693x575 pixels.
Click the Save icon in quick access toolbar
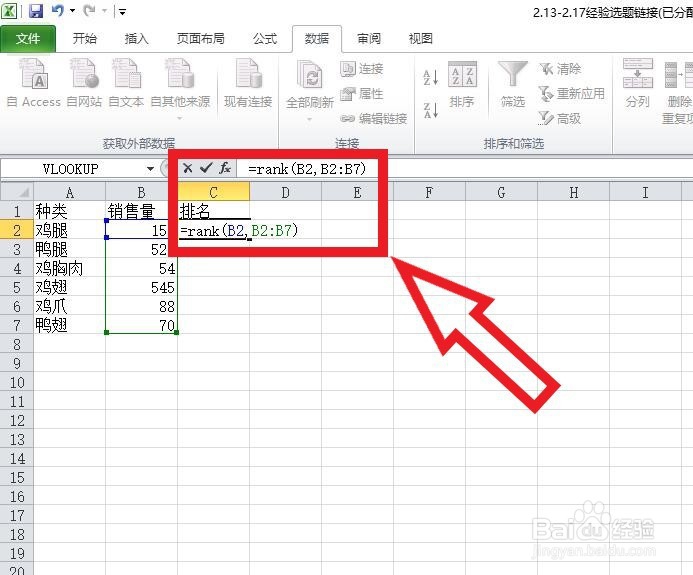(x=36, y=11)
